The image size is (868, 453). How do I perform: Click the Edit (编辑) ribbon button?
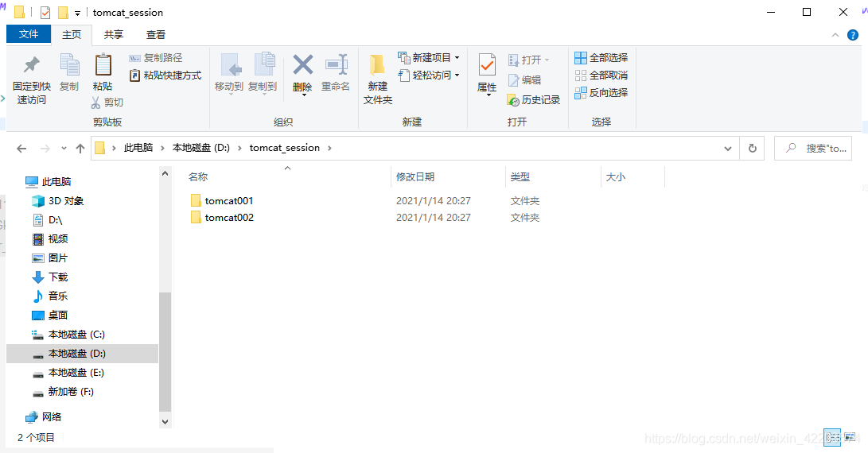point(524,80)
